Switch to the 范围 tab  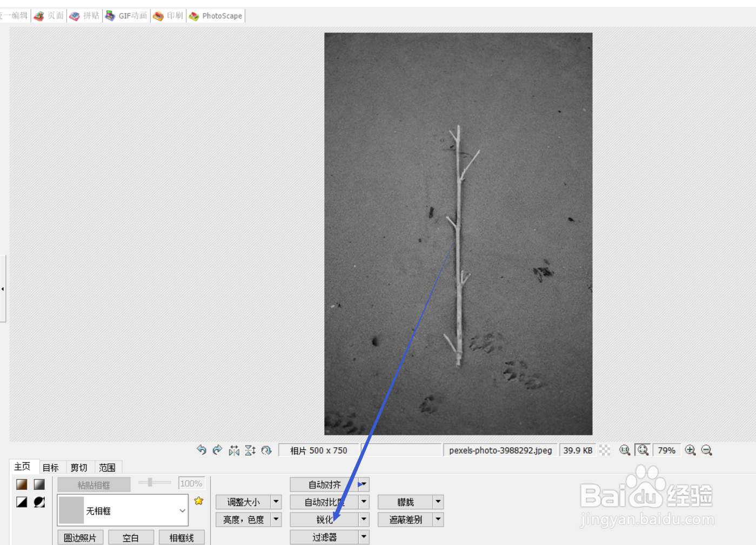pos(108,468)
